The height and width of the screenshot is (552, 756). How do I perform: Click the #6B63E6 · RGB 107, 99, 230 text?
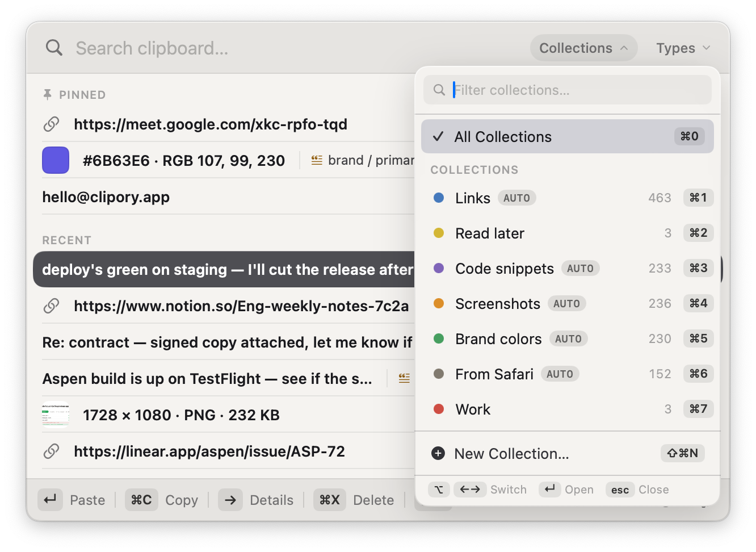[x=184, y=161]
